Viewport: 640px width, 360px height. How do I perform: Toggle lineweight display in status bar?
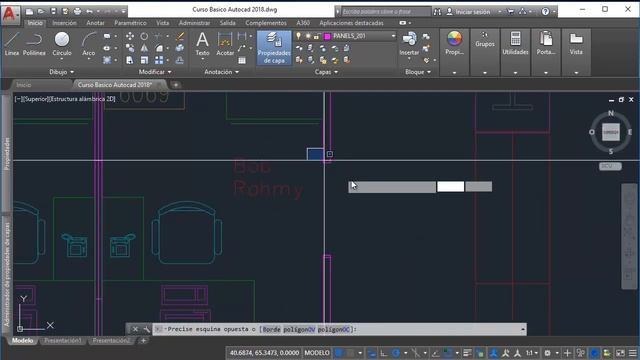pyautogui.click(x=467, y=353)
